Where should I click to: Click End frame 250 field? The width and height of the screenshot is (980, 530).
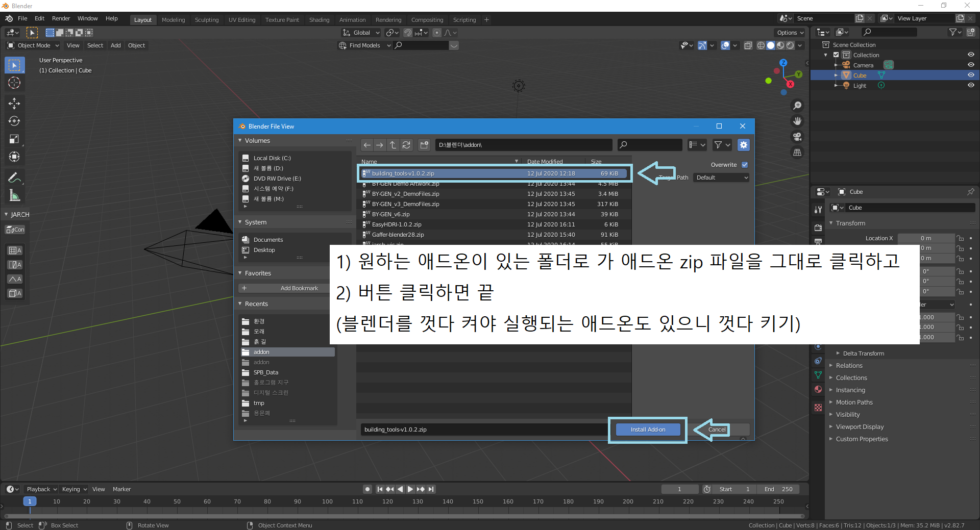778,489
